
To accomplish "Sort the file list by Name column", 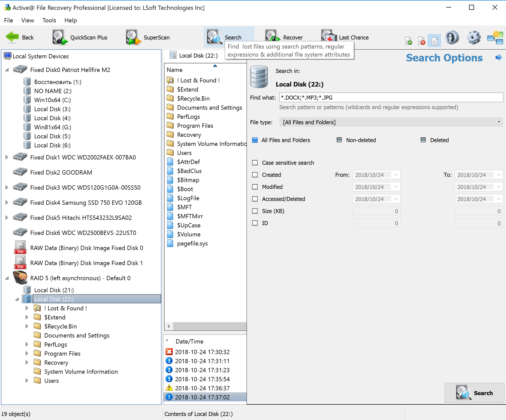I will (x=175, y=70).
